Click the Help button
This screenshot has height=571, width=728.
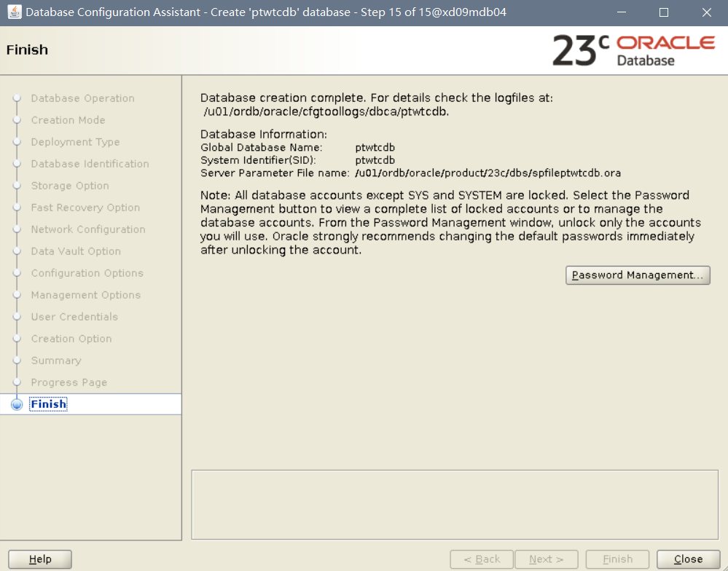(40, 559)
